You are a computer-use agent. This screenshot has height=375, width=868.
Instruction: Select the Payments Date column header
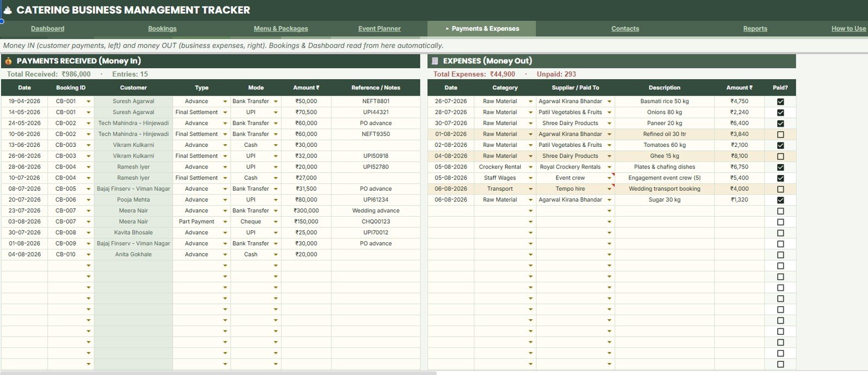24,87
